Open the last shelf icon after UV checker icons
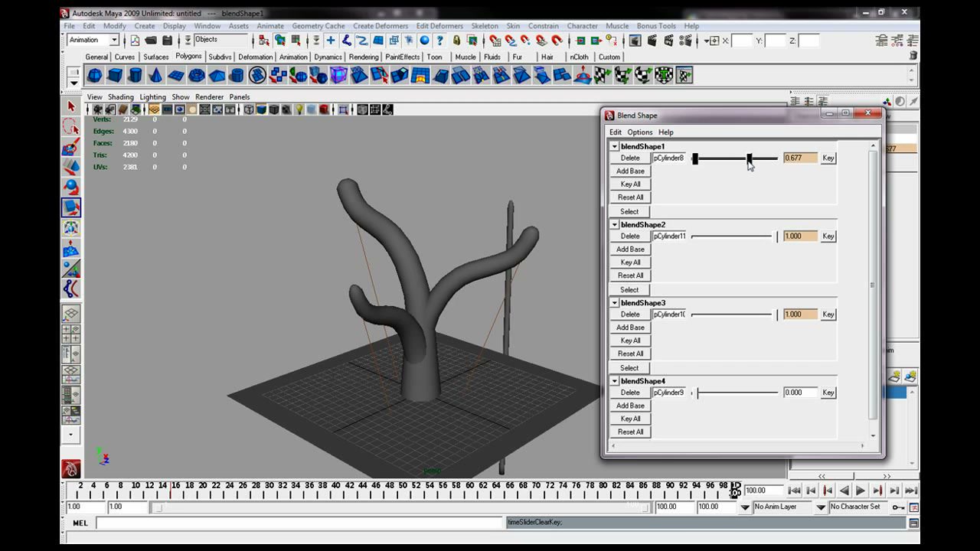980x551 pixels. click(x=684, y=75)
